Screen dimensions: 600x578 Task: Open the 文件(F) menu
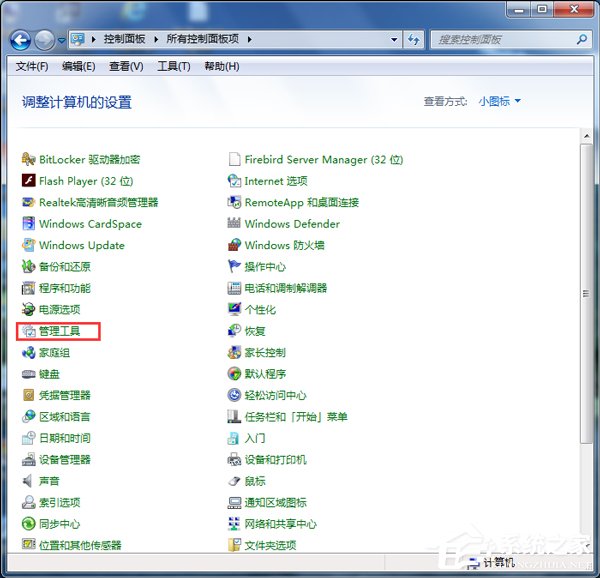tap(32, 66)
